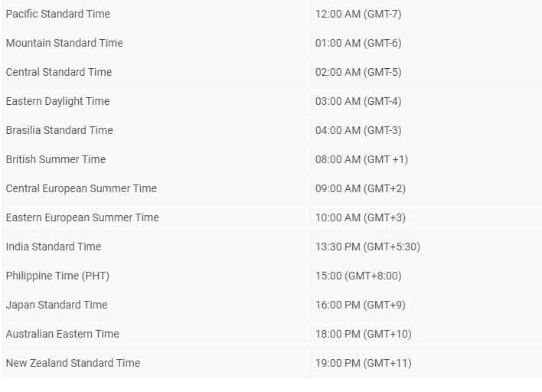The image size is (542, 392).
Task: Click the Pacific Standard Time cell
Action: (58, 14)
